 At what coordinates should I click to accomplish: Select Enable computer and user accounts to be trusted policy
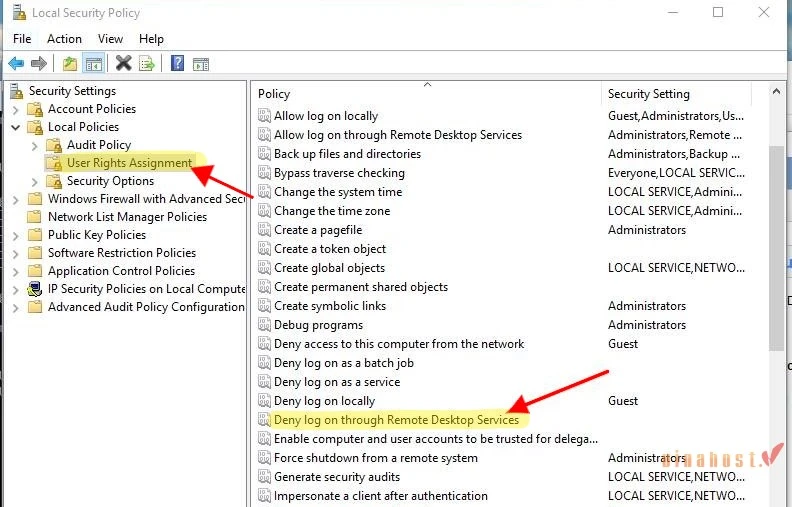click(x=436, y=439)
